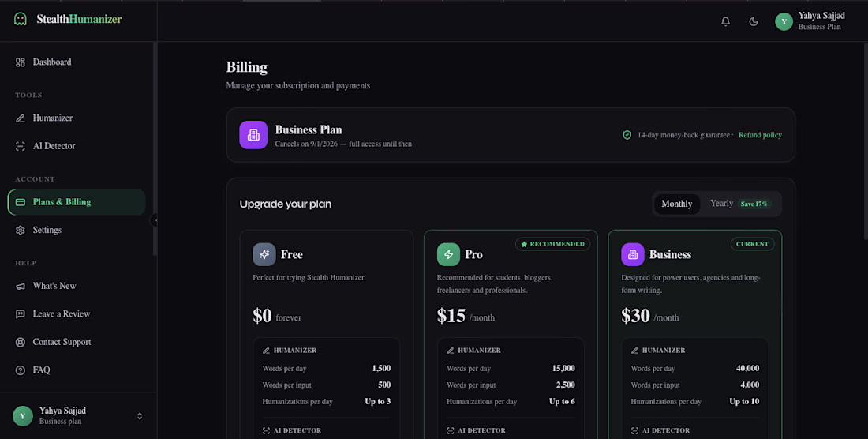Click the Free plan HUMANIZER pencil icon

click(266, 351)
